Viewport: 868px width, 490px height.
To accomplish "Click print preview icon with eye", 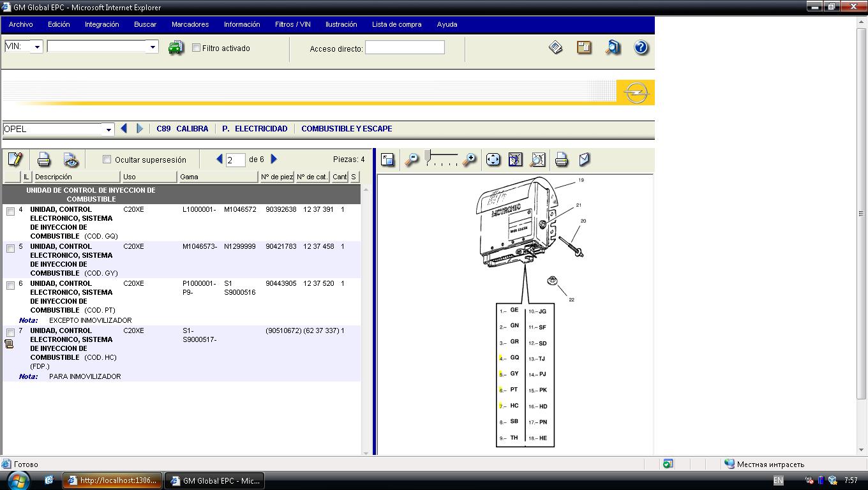I will tap(71, 160).
